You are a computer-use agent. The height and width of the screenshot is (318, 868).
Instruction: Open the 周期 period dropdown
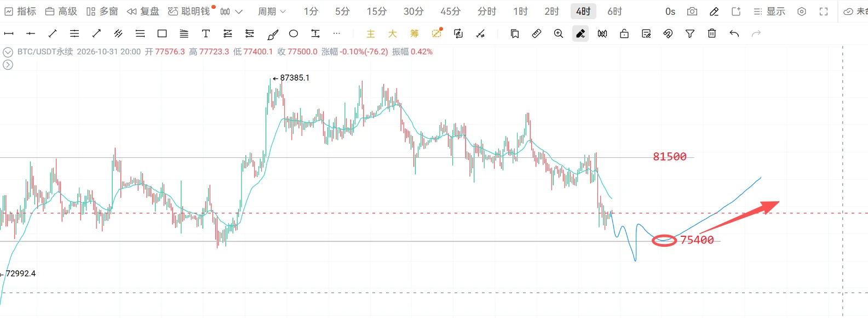(x=272, y=12)
